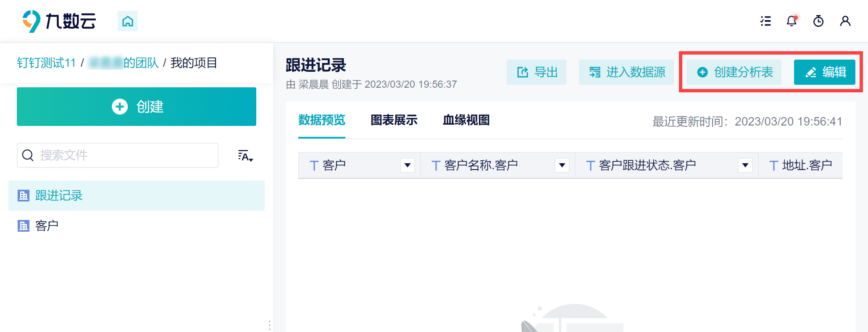Image resolution: width=868 pixels, height=332 pixels.
Task: Go to the home page icon
Action: [128, 21]
